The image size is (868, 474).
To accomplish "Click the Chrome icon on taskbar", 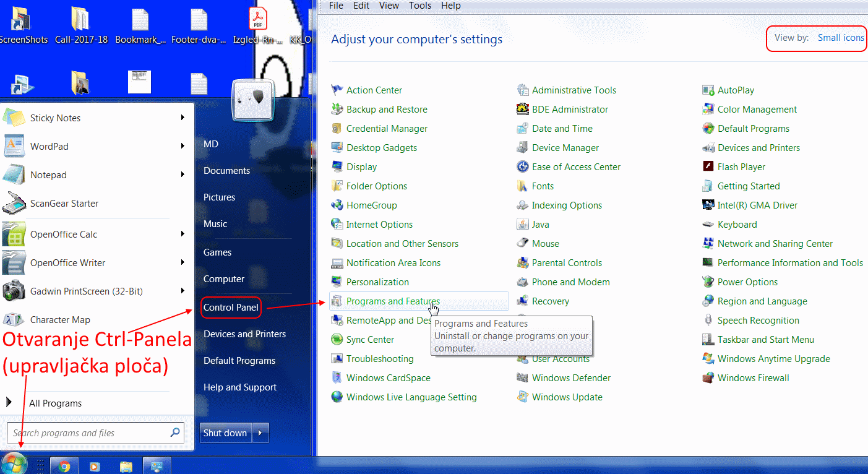I will [x=64, y=466].
